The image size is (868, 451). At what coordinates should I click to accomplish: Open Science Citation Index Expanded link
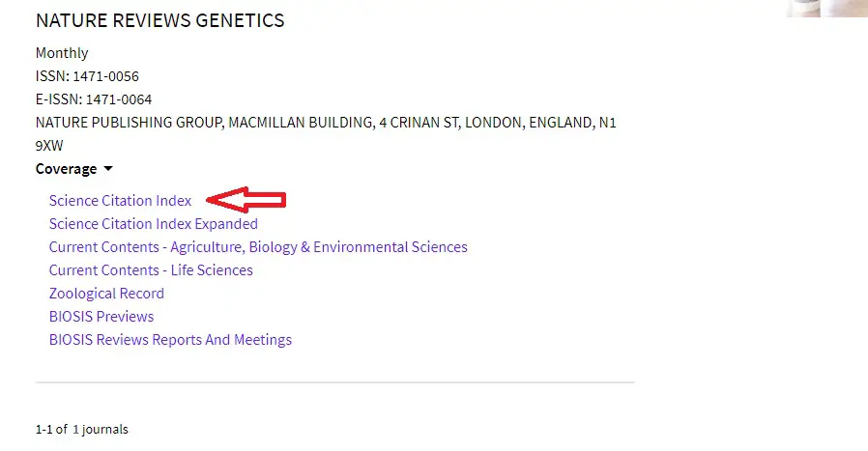[154, 223]
